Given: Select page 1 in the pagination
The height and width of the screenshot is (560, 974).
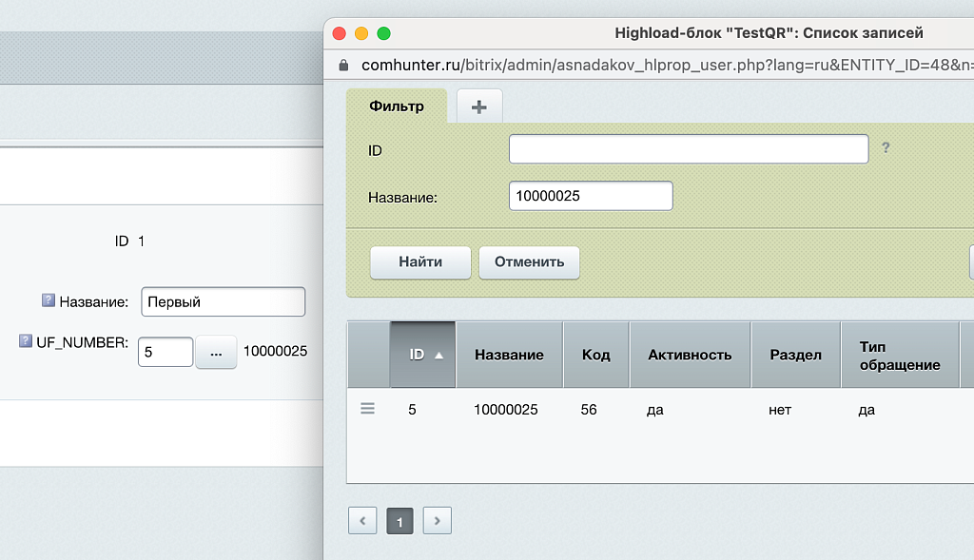Looking at the screenshot, I should coord(399,520).
